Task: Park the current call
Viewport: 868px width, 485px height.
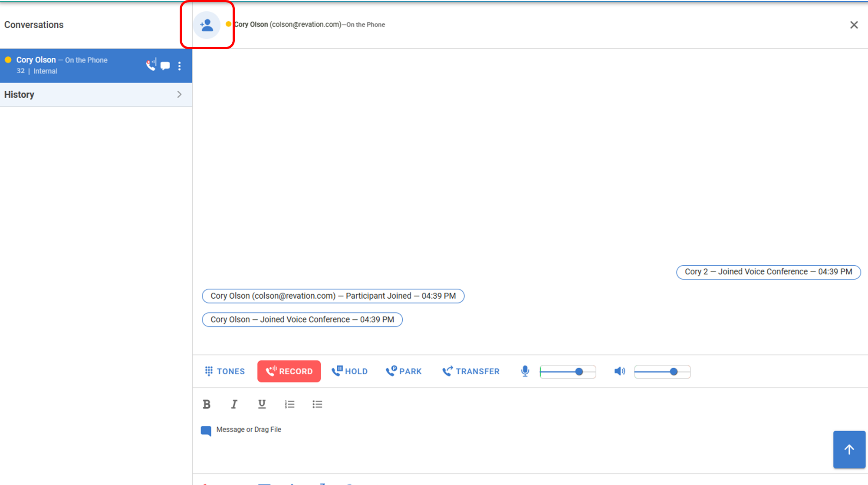Action: pyautogui.click(x=404, y=371)
